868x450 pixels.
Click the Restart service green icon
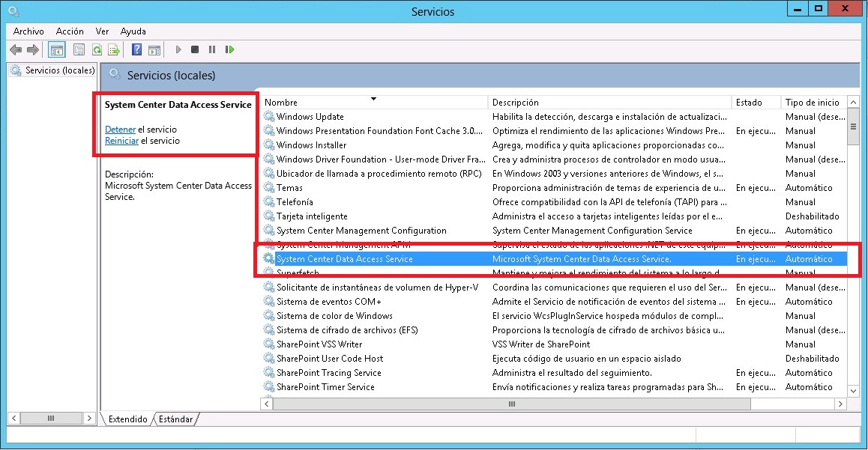tap(229, 50)
